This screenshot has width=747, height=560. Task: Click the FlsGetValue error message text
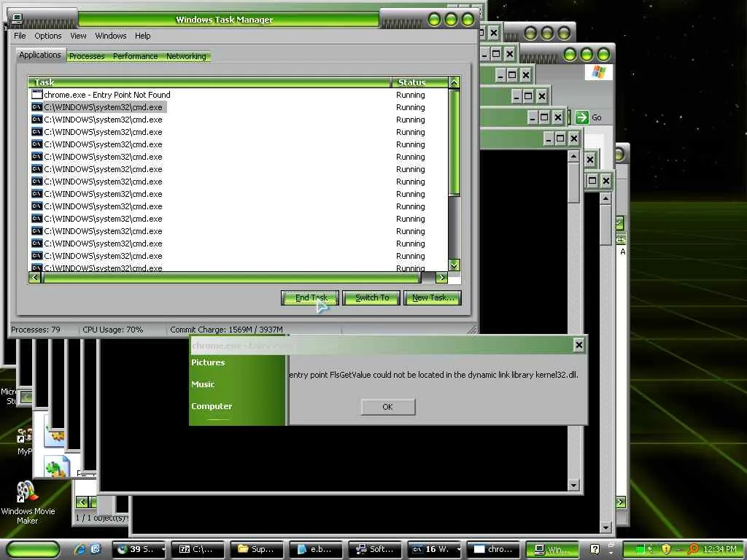[x=433, y=375]
